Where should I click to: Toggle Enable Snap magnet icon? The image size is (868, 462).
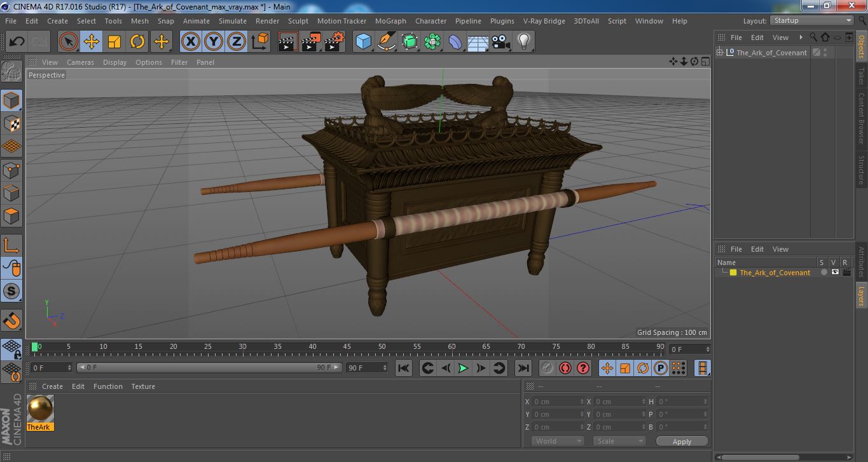point(11,320)
